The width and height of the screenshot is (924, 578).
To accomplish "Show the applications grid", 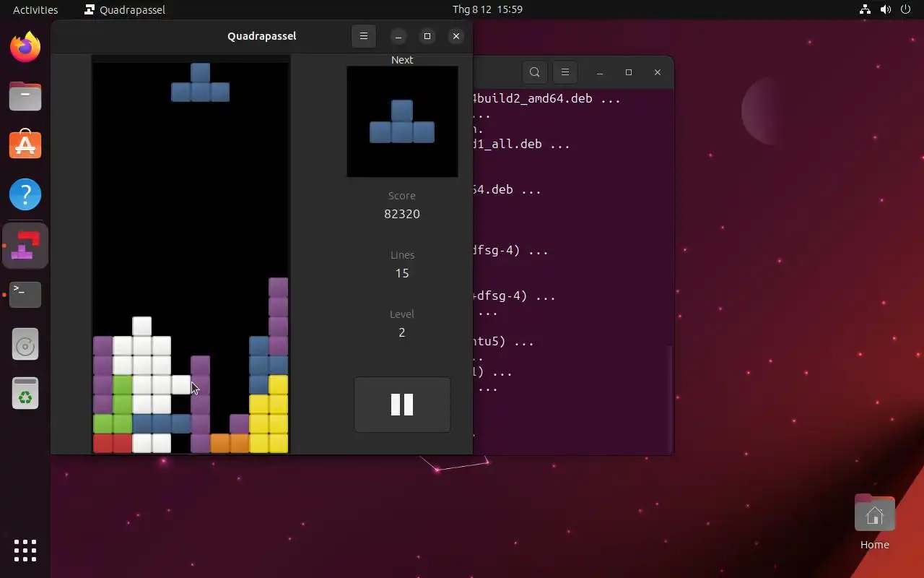I will click(x=25, y=551).
